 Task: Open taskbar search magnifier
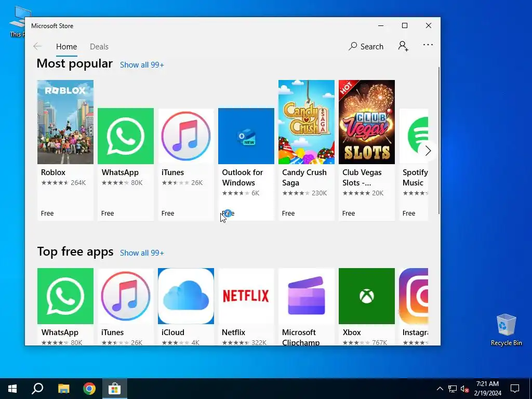[37, 389]
